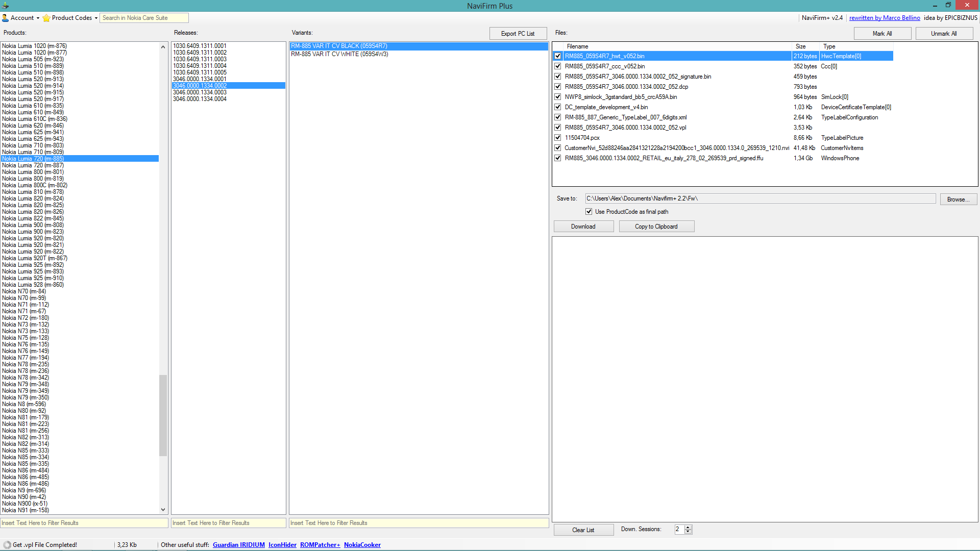Viewport: 980px width, 551px height.
Task: Click the Browse... button
Action: pos(958,199)
